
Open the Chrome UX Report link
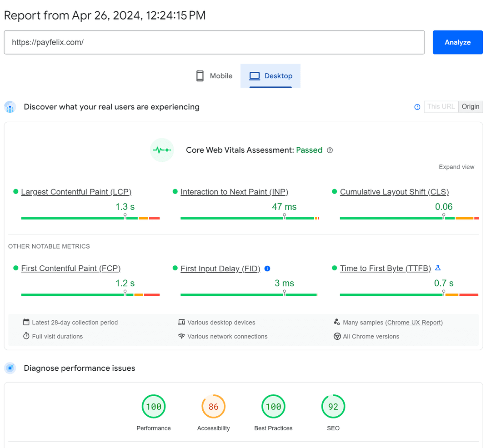coord(414,322)
